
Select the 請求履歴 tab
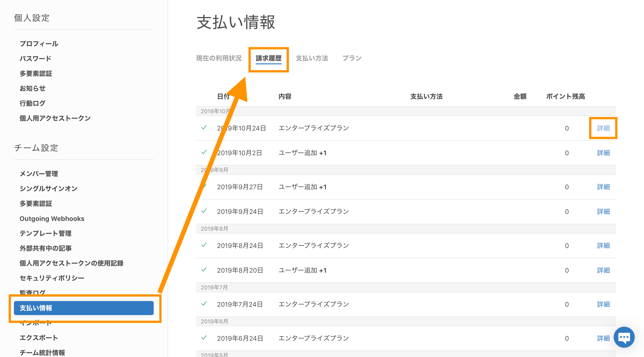click(x=268, y=58)
